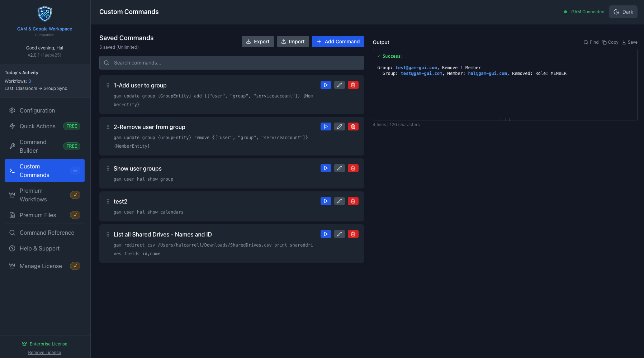Select Custom Commands in the sidebar

(x=44, y=171)
